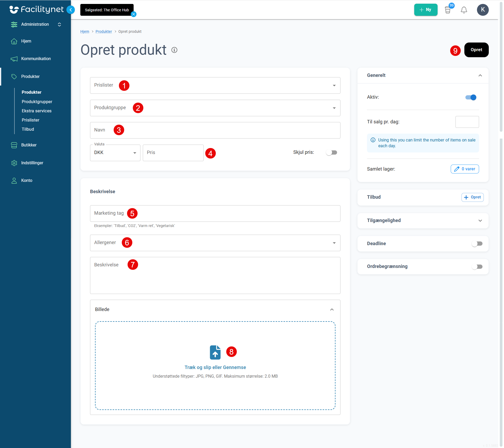504x448 pixels.
Task: Select the bold Produkter submenu item
Action: 31,92
